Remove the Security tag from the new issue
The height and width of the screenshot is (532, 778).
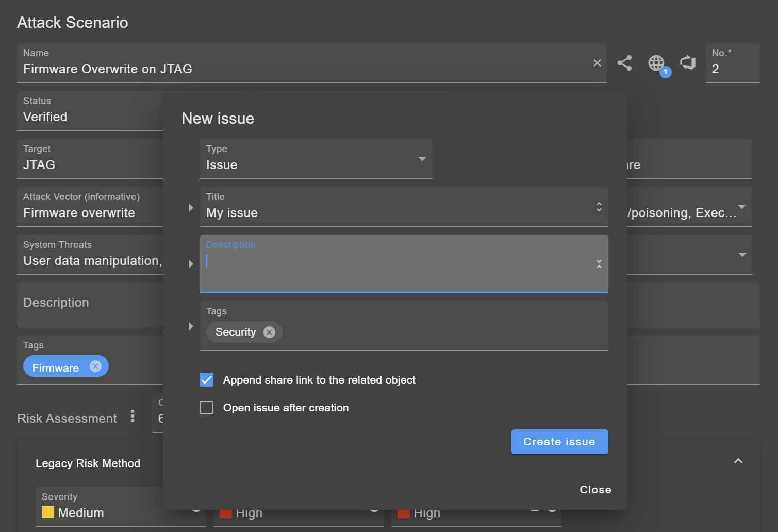tap(269, 332)
